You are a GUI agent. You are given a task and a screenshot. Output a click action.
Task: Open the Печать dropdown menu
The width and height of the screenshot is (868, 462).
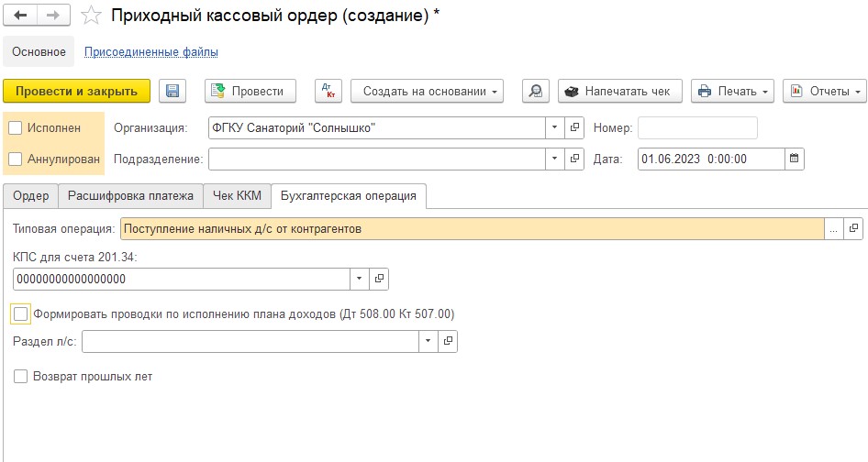point(732,92)
